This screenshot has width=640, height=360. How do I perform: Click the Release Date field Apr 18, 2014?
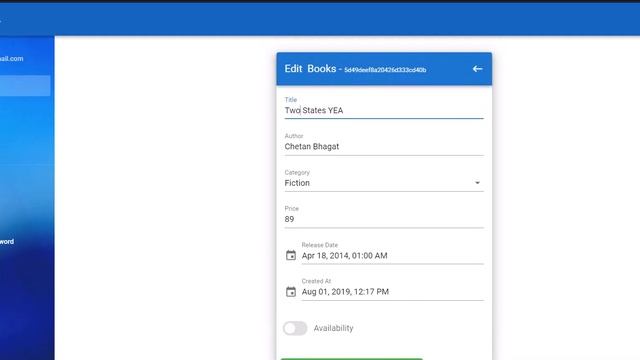(x=392, y=256)
